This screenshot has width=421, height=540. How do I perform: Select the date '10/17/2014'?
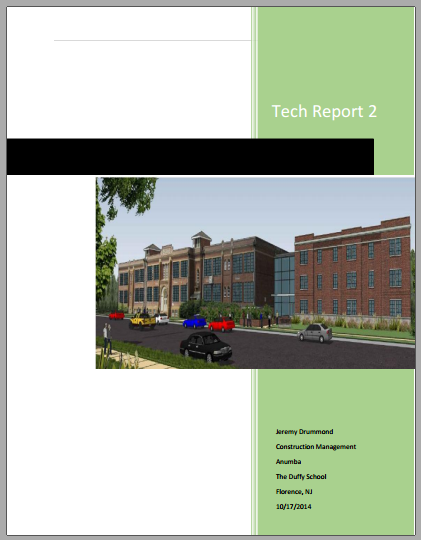(x=293, y=507)
